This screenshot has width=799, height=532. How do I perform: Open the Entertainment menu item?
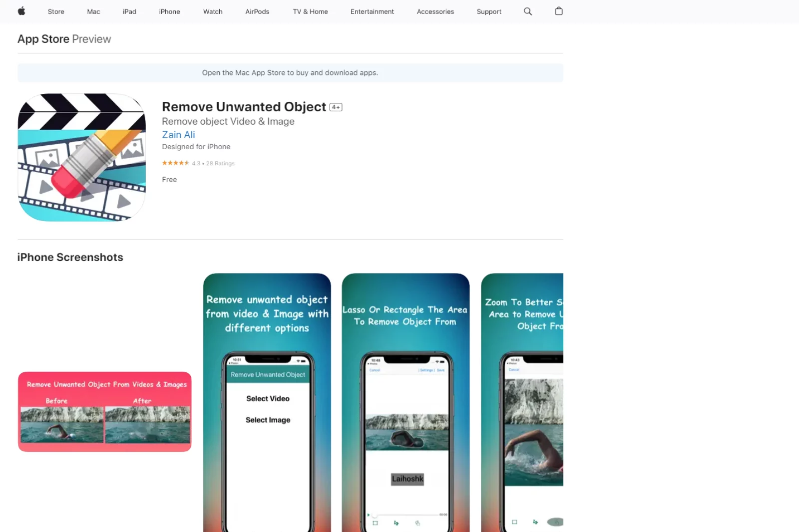tap(372, 11)
